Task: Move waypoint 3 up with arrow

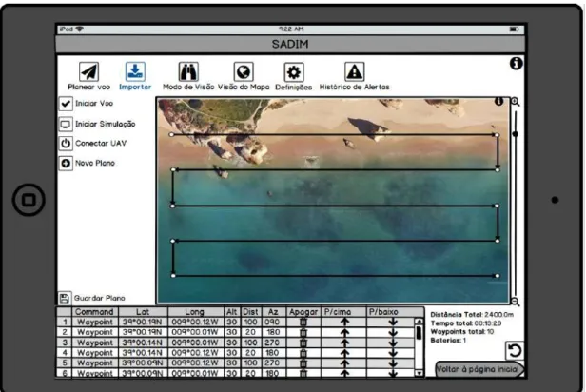Action: pos(344,343)
